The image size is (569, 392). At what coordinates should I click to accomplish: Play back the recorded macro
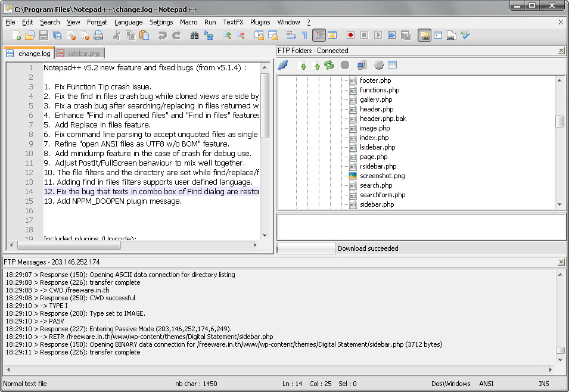378,35
